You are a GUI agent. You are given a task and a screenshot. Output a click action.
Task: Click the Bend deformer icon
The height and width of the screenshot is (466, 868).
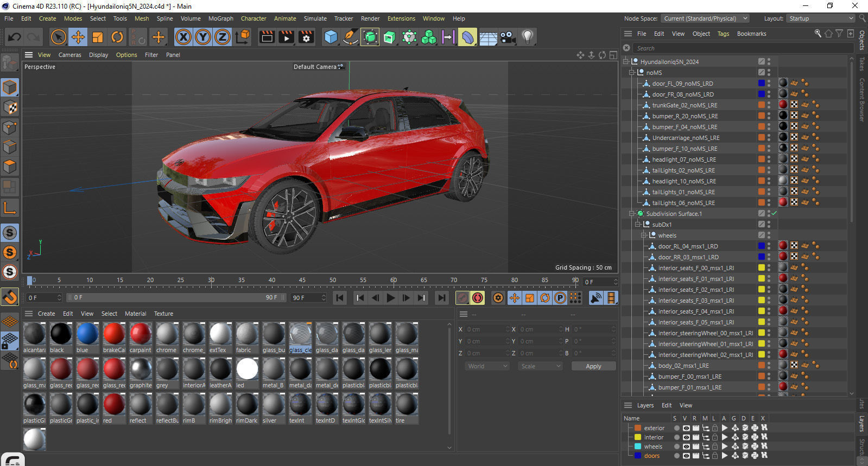coord(467,37)
